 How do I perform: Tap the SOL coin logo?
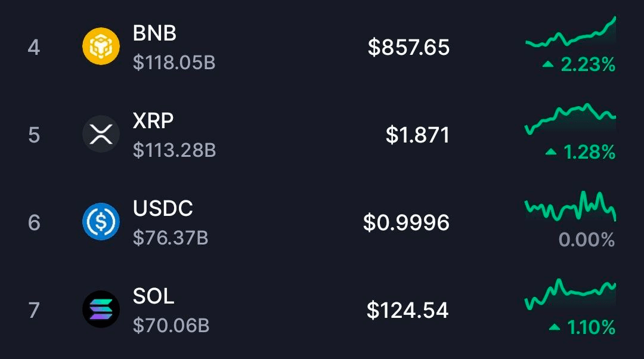101,310
